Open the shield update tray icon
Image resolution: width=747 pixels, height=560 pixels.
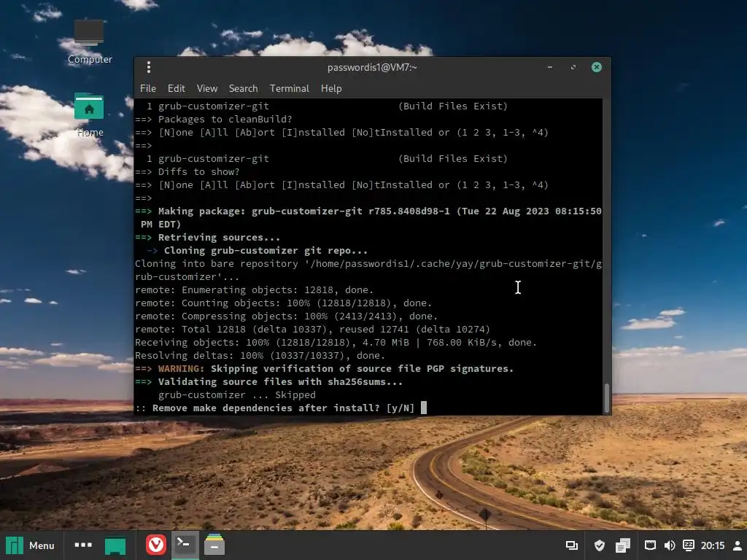pyautogui.click(x=600, y=545)
